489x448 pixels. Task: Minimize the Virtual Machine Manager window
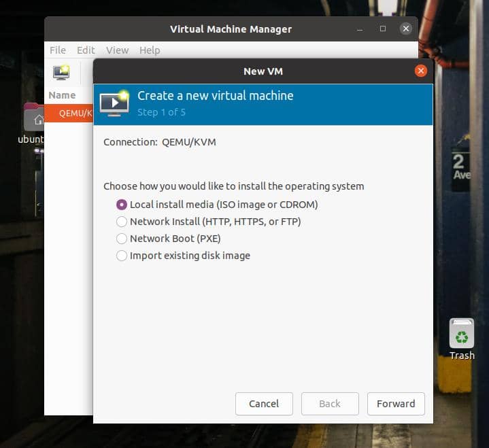[x=359, y=29]
